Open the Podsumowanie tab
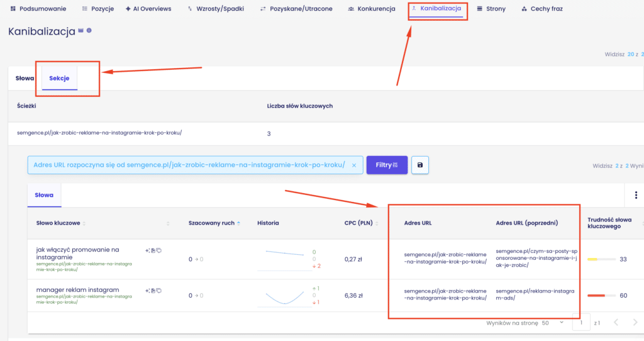The width and height of the screenshot is (644, 341). (38, 9)
